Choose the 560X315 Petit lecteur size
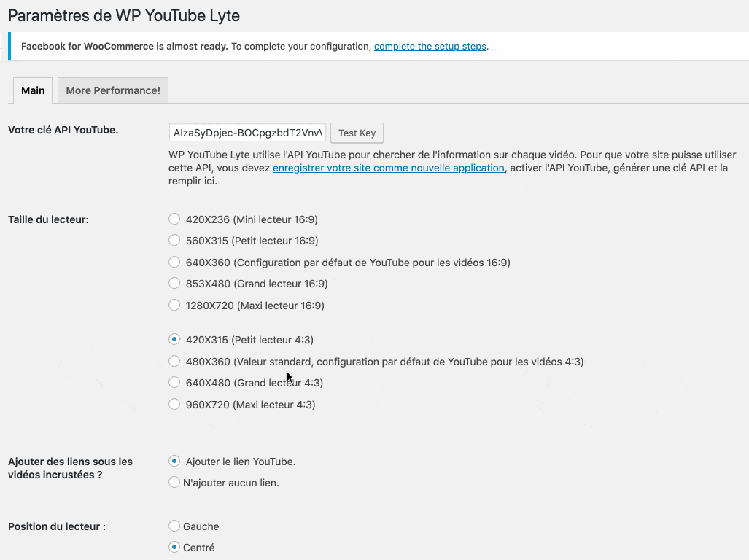The height and width of the screenshot is (560, 749). (x=174, y=240)
